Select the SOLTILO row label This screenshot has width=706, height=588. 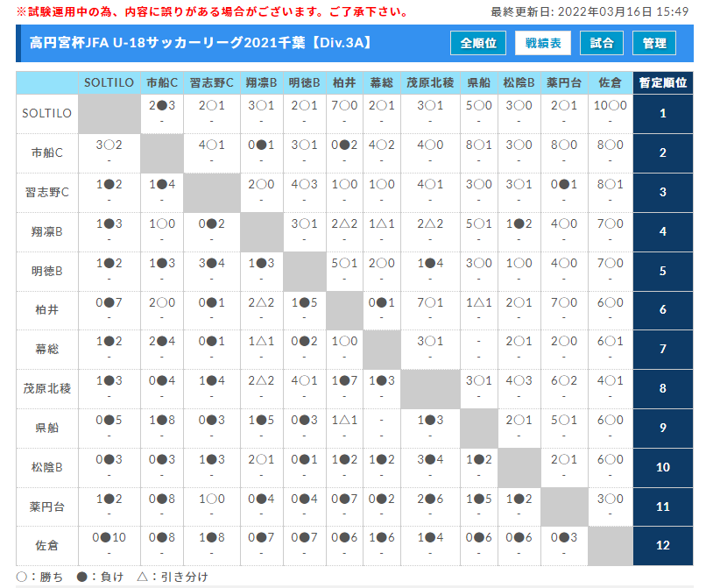point(47,114)
